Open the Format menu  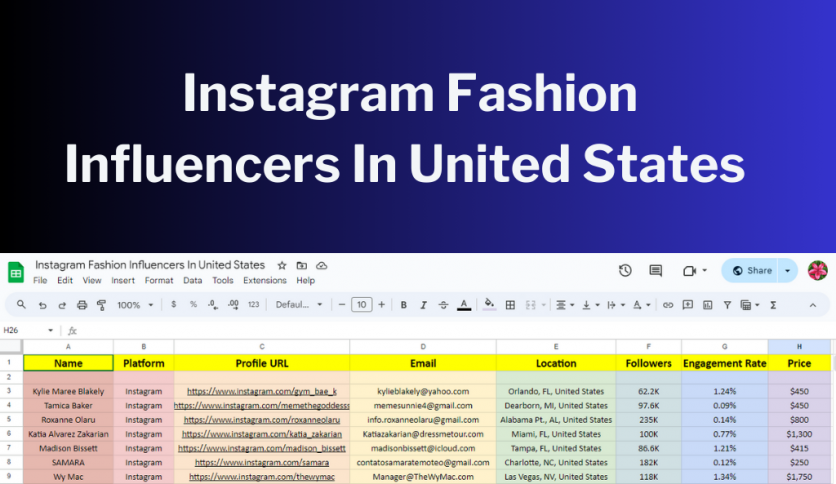[159, 280]
